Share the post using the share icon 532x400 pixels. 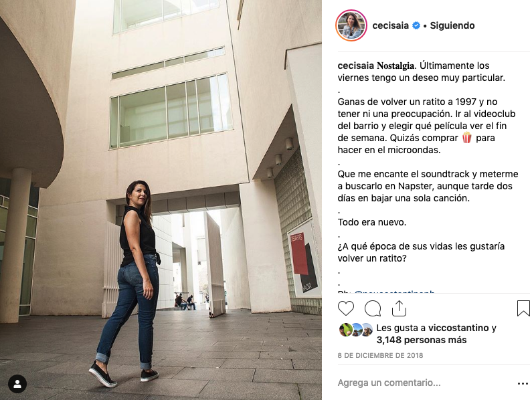pos(399,308)
